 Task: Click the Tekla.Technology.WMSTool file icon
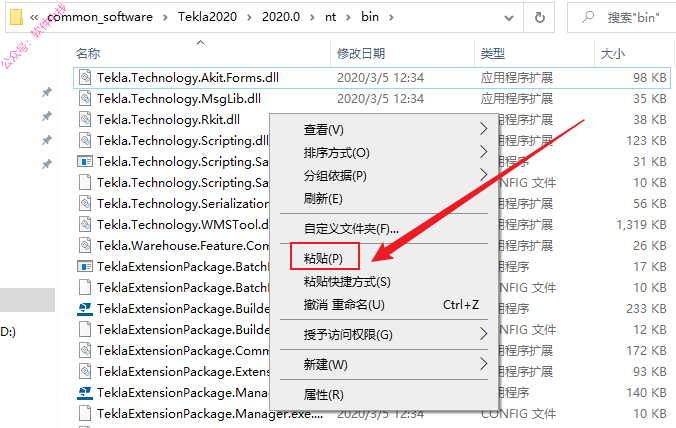pyautogui.click(x=85, y=225)
